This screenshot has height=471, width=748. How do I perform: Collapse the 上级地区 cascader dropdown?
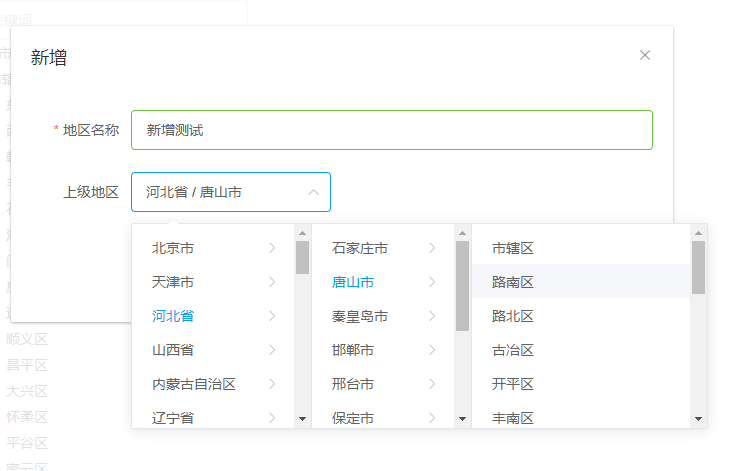(x=313, y=192)
